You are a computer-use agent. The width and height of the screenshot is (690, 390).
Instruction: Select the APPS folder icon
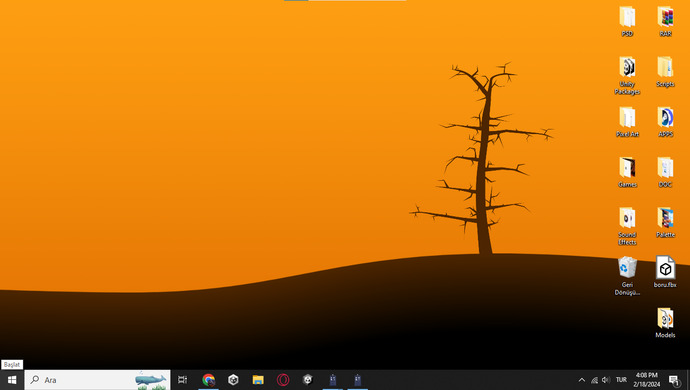[665, 122]
